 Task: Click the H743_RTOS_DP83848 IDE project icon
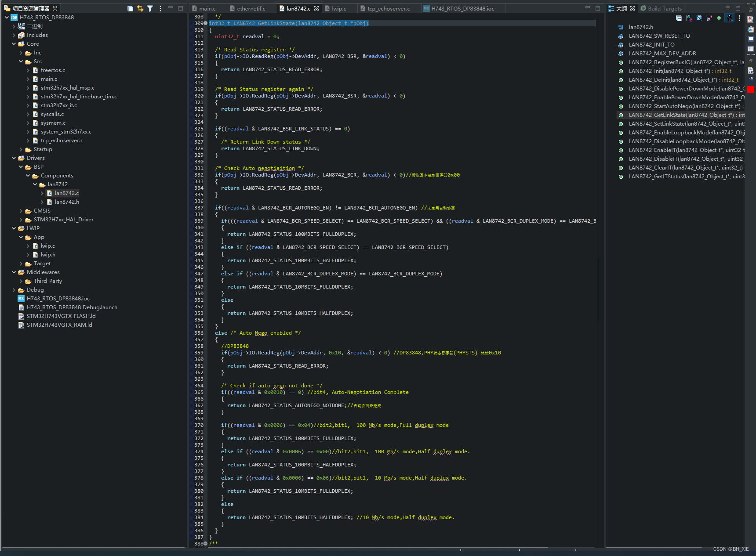14,18
